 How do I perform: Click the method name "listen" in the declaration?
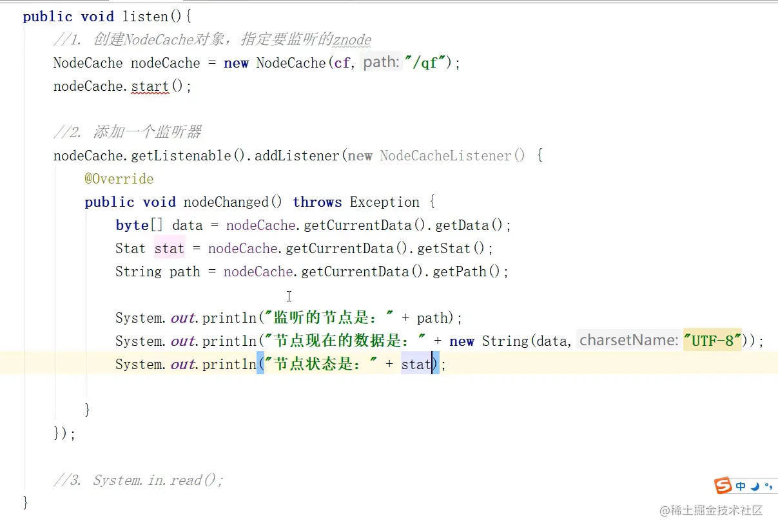pos(145,17)
